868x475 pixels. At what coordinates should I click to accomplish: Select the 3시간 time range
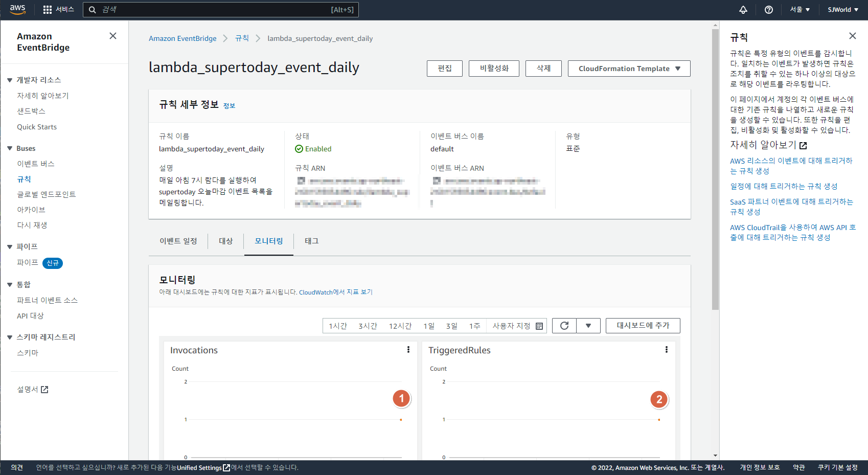(368, 326)
